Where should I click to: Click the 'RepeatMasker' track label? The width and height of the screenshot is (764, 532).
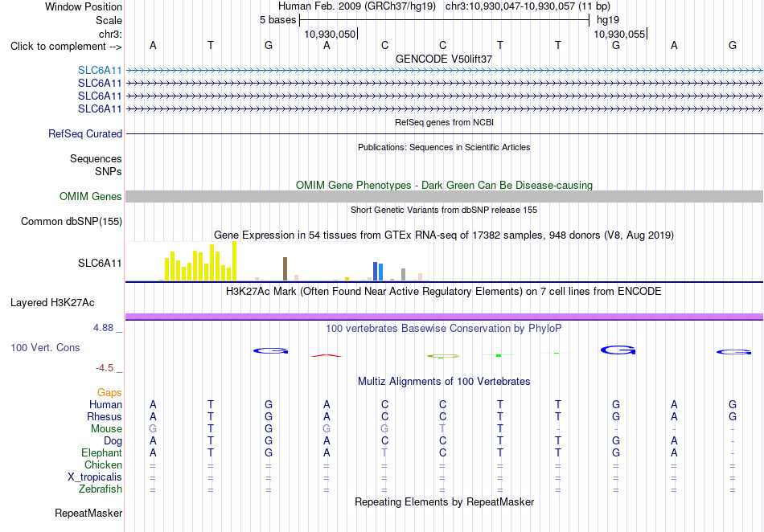pyautogui.click(x=88, y=513)
